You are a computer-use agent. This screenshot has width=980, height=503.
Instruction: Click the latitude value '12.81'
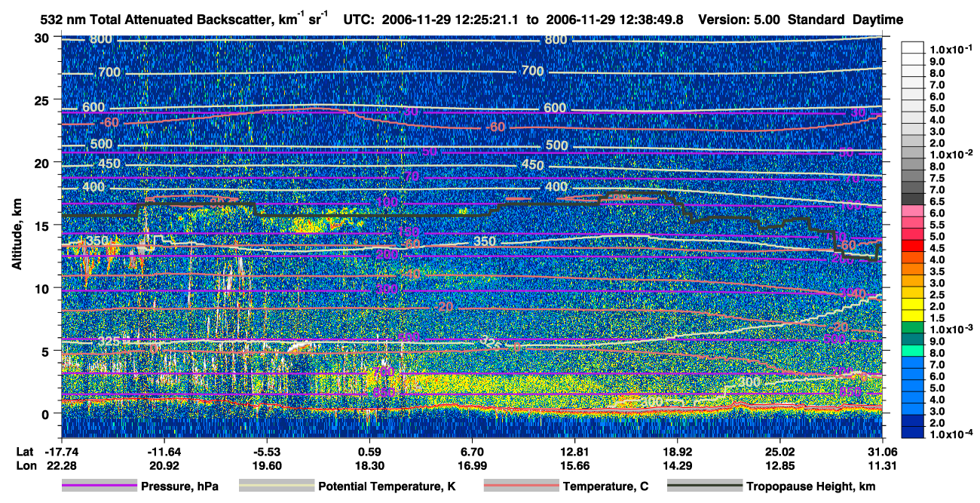click(x=575, y=451)
